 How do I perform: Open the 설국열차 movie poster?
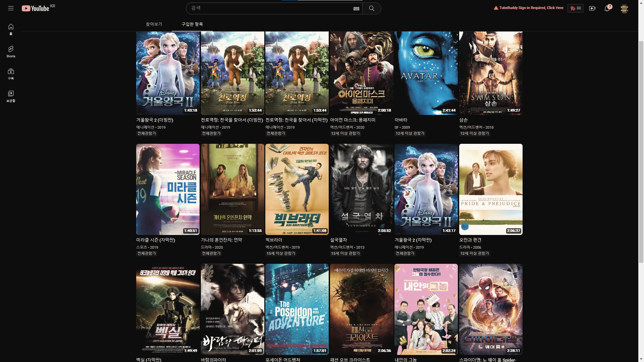click(361, 189)
